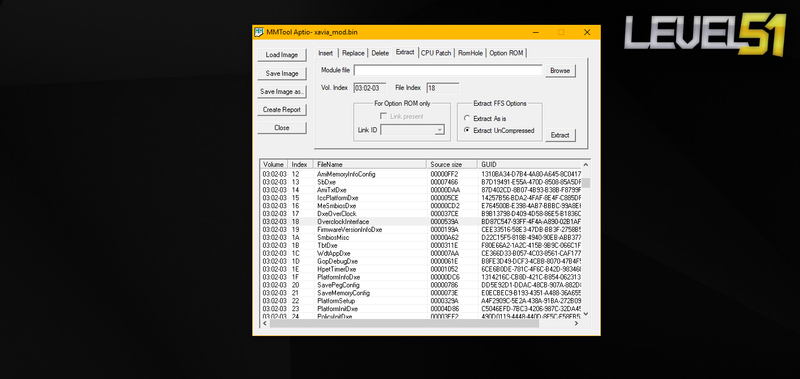Sort list by Index column header
The width and height of the screenshot is (800, 379).
tap(301, 165)
